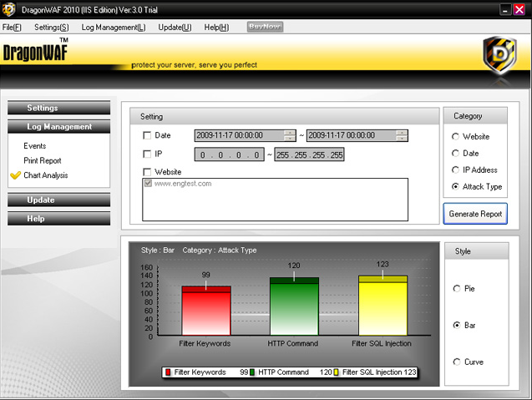Click the BuyNow button
Image resolution: width=532 pixels, height=400 pixels.
265,27
